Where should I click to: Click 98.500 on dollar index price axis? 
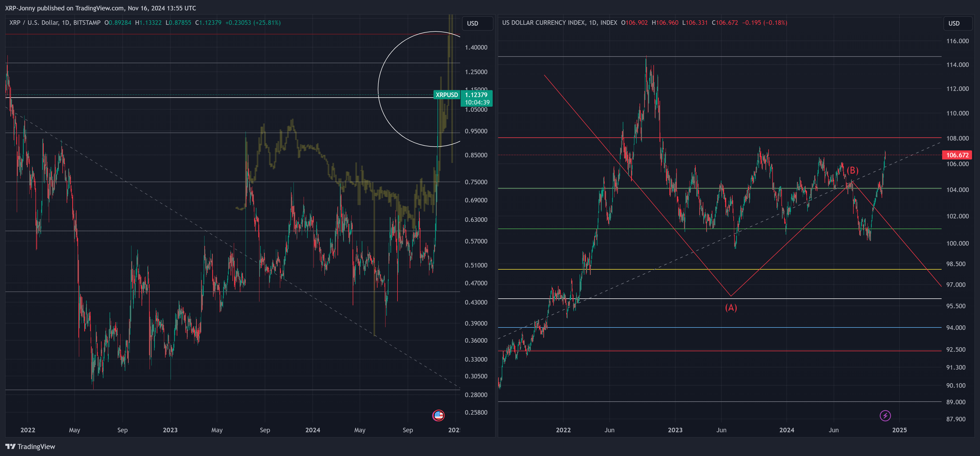(x=956, y=264)
